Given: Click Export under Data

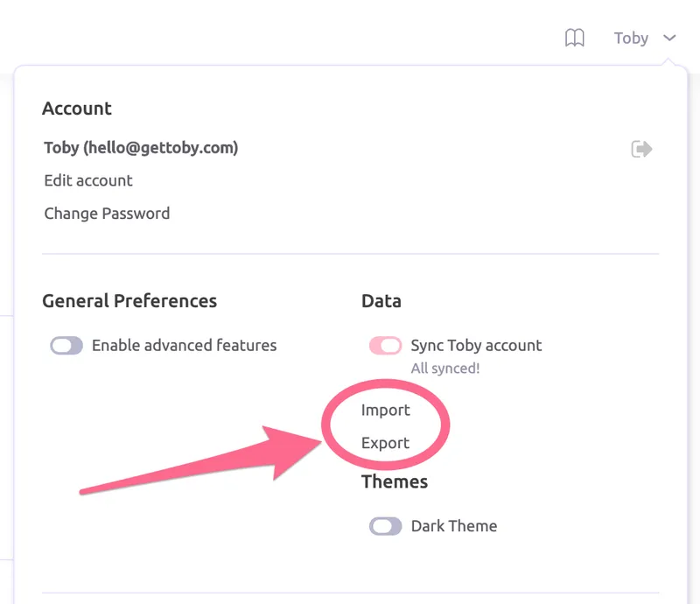Looking at the screenshot, I should [x=386, y=443].
